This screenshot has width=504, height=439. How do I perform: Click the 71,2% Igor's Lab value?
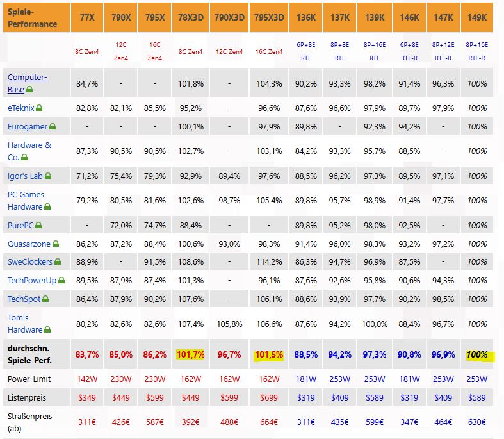[x=87, y=176]
